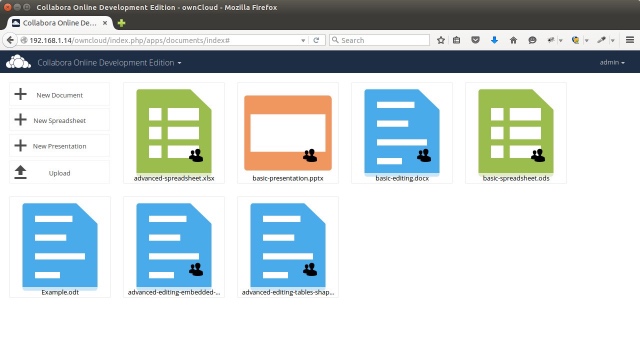
Task: Open the basic-presentation.pptx thumbnail
Action: (x=288, y=133)
